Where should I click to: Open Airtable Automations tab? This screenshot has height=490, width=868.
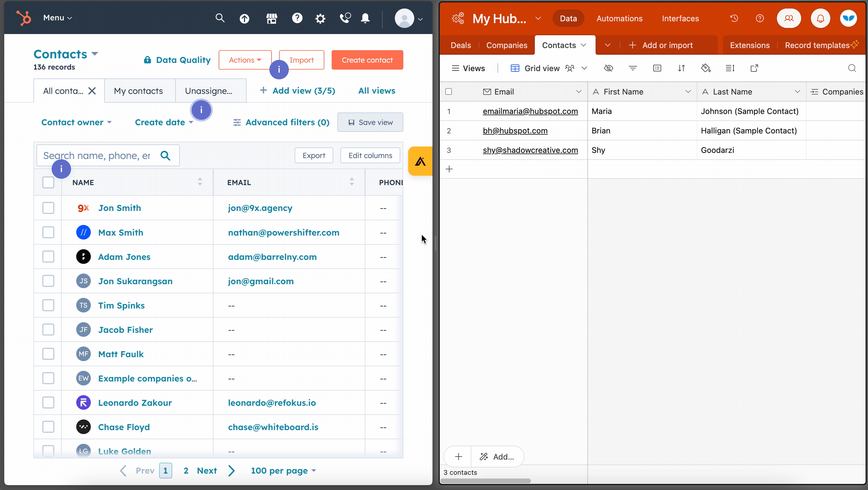[619, 18]
